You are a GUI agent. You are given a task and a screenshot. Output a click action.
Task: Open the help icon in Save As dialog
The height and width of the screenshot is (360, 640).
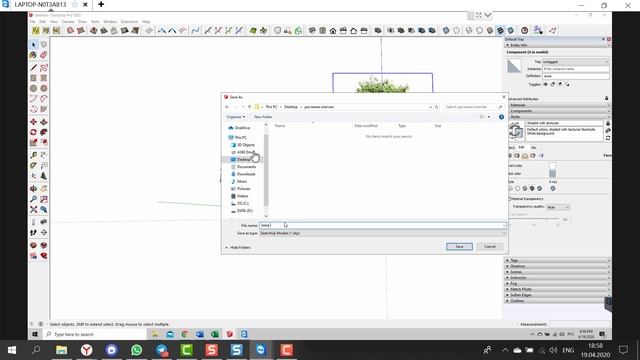click(x=501, y=117)
